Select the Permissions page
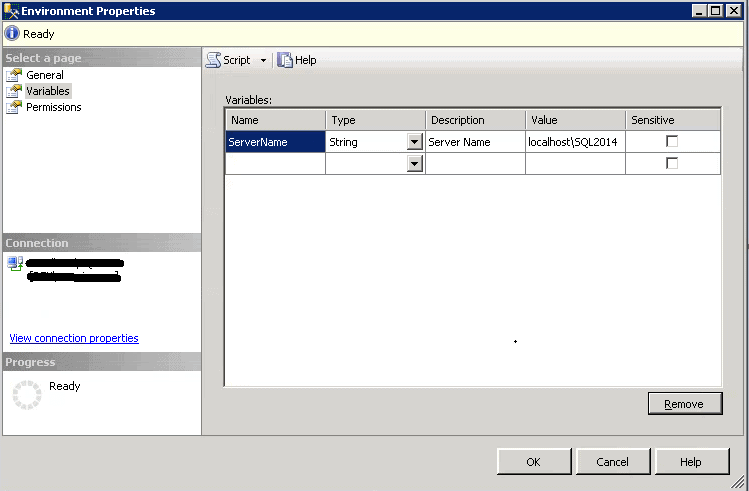 pyautogui.click(x=54, y=107)
